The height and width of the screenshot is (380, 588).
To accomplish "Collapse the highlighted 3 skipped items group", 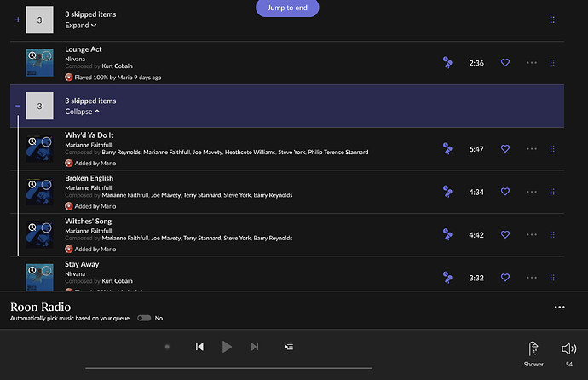I will coord(83,112).
